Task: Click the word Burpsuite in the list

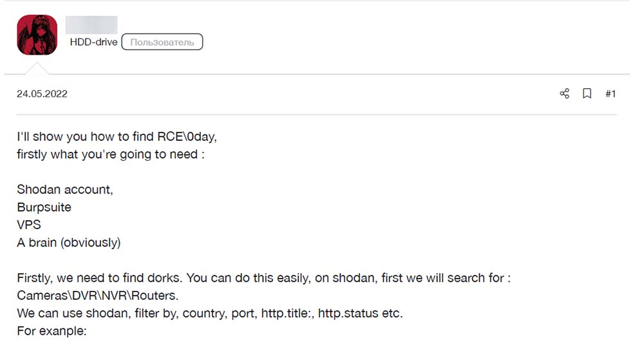Action: [x=44, y=207]
